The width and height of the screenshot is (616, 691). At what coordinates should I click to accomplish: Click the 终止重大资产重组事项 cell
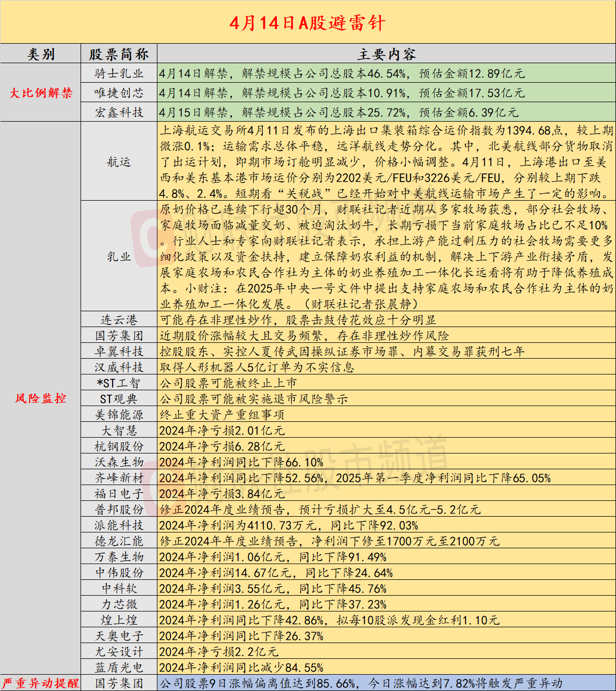tap(386, 414)
